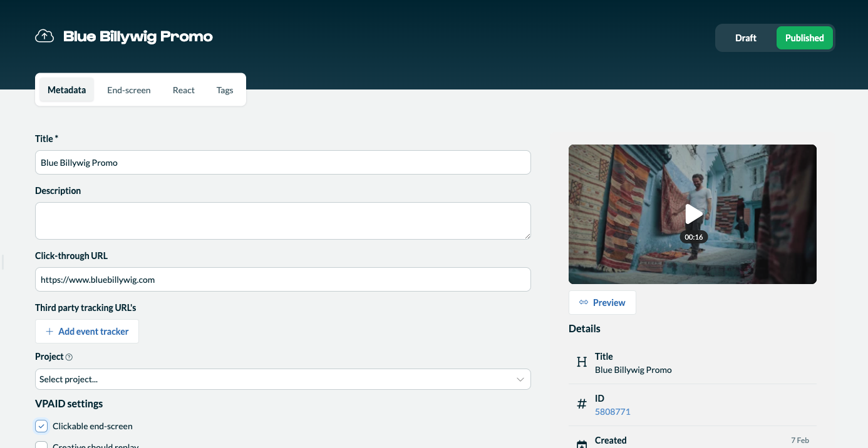Open the ID link 5808771
This screenshot has width=868, height=448.
(612, 412)
